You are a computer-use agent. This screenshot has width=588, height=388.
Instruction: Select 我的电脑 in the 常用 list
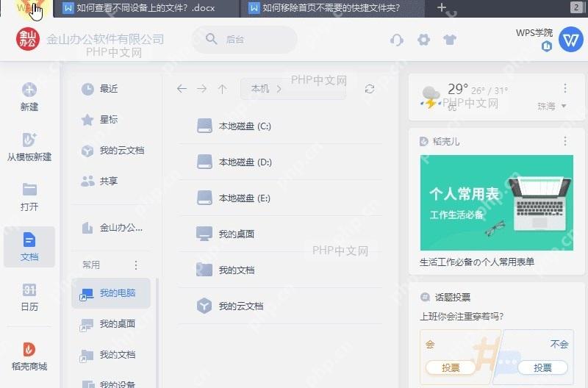coord(111,293)
